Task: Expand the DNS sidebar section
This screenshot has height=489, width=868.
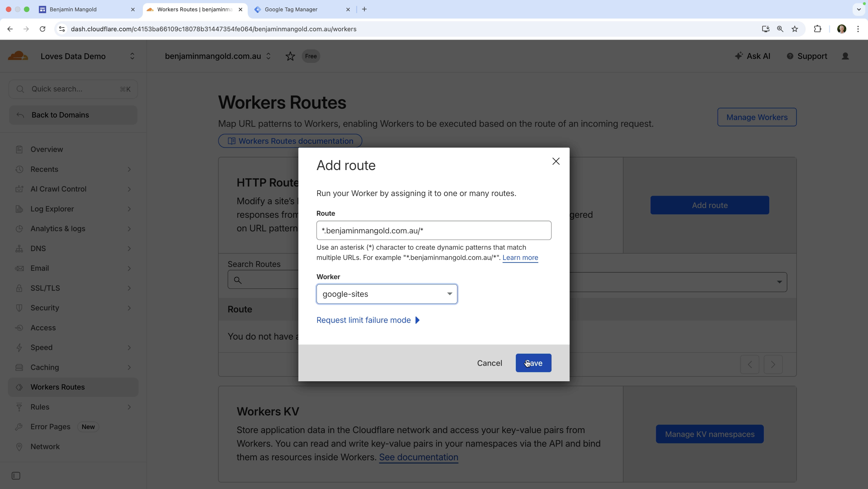Action: coord(129,249)
